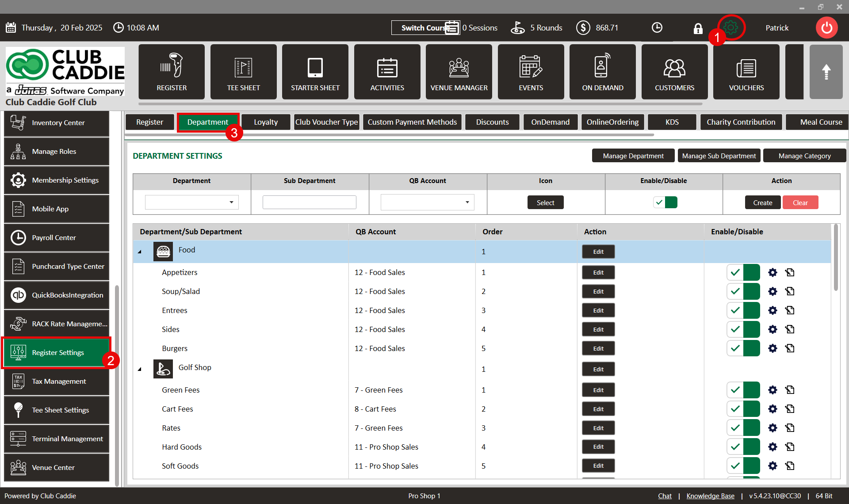The image size is (849, 504).
Task: Open the Venue Manager module
Action: coord(459,72)
